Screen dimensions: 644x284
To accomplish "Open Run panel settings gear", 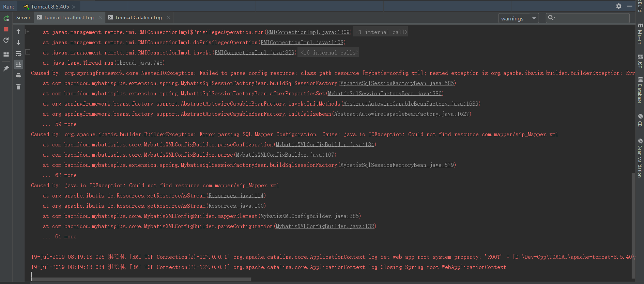I will coord(619,6).
